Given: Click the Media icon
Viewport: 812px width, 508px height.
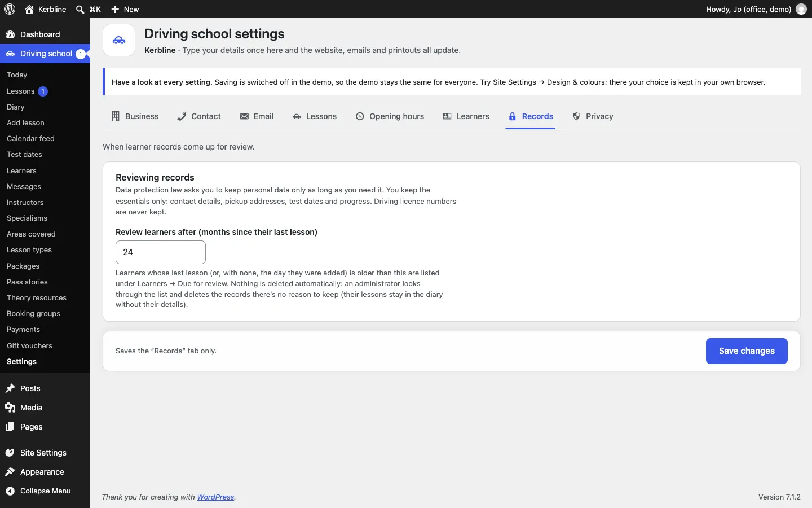Looking at the screenshot, I should pyautogui.click(x=10, y=408).
